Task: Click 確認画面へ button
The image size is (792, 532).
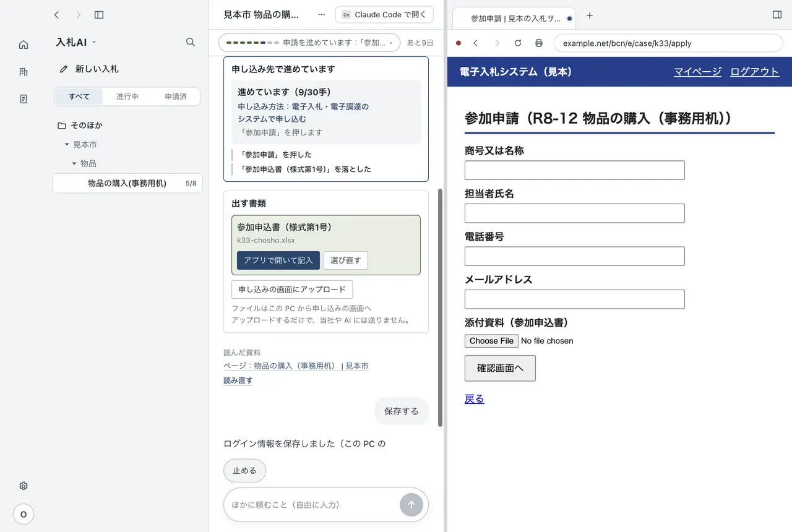Action: tap(500, 368)
